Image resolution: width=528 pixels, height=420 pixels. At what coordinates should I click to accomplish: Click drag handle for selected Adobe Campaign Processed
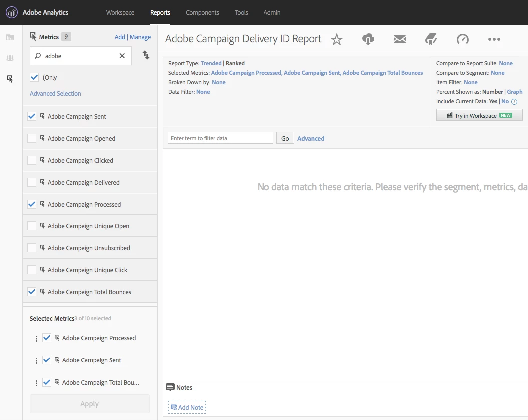pos(36,339)
